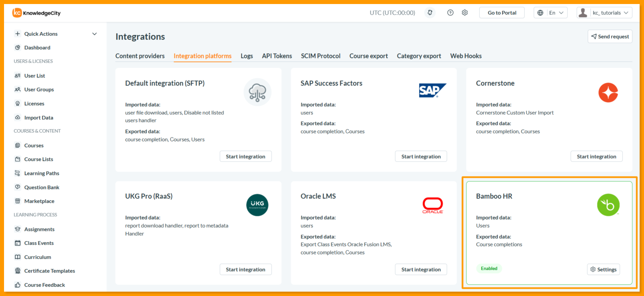Viewport: 644px width, 296px height.
Task: Start integration for Default integration (SFTP)
Action: click(x=245, y=157)
